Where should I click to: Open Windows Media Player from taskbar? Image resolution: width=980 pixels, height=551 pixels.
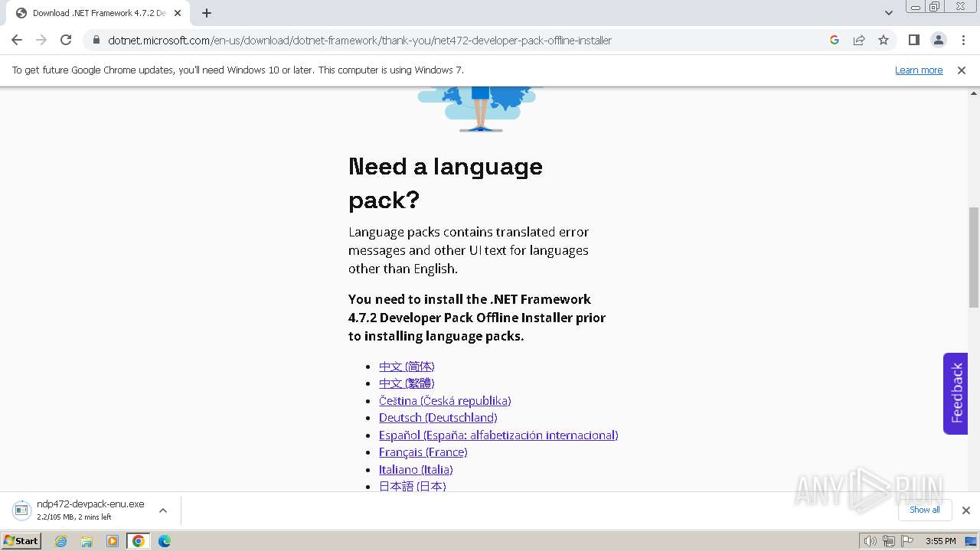(113, 541)
